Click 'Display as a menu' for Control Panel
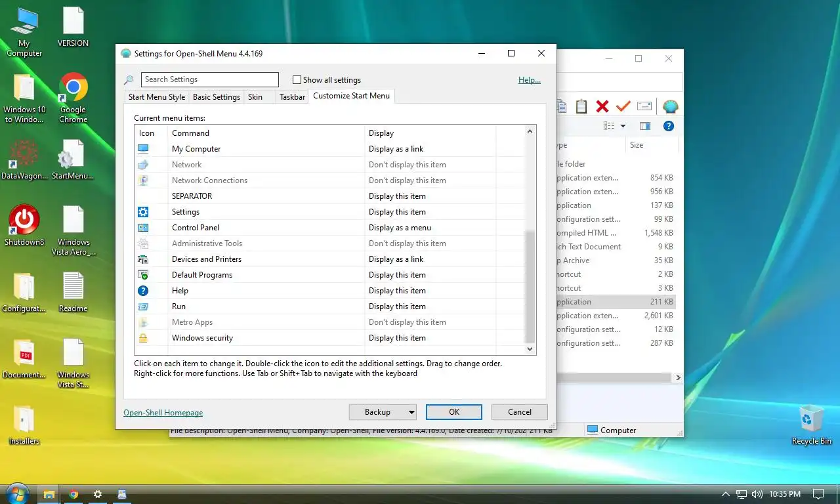840x504 pixels. 400,228
